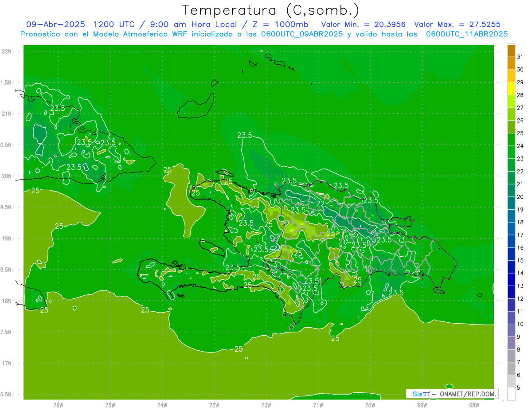The height and width of the screenshot is (411, 532).
Task: Click the '6.5N' latitude axis label
Action: click(x=7, y=394)
